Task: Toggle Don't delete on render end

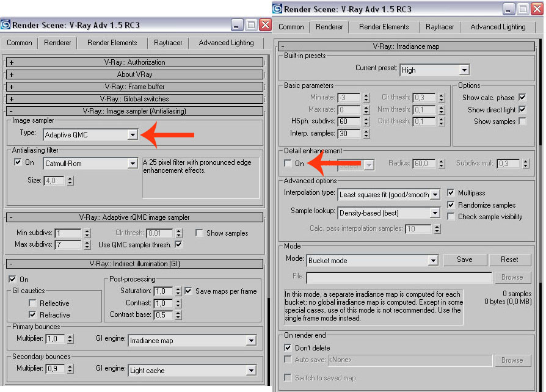Action: [288, 347]
